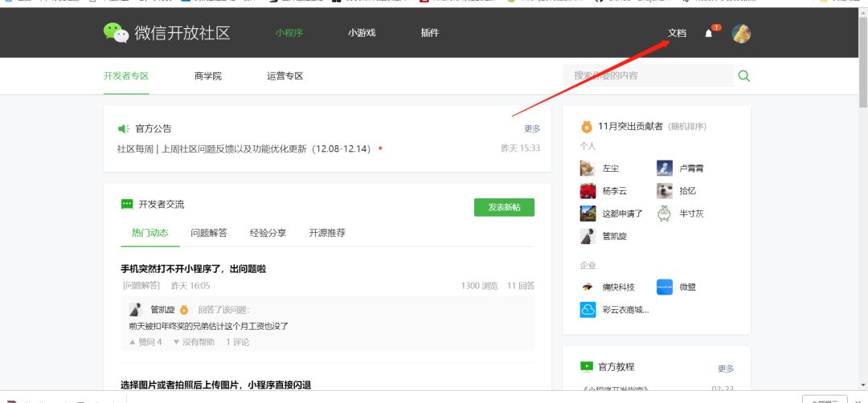
Task: Open the user profile avatar
Action: tap(741, 33)
